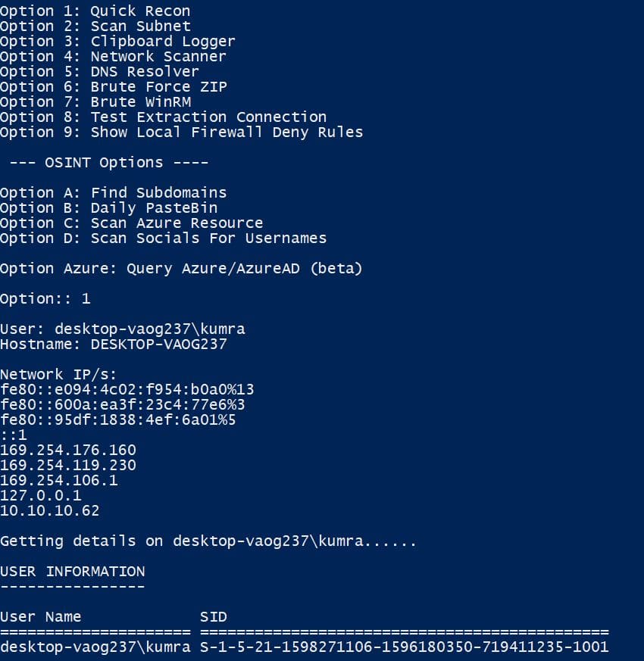Click the 'USER INFORMATION' heading

[73, 572]
